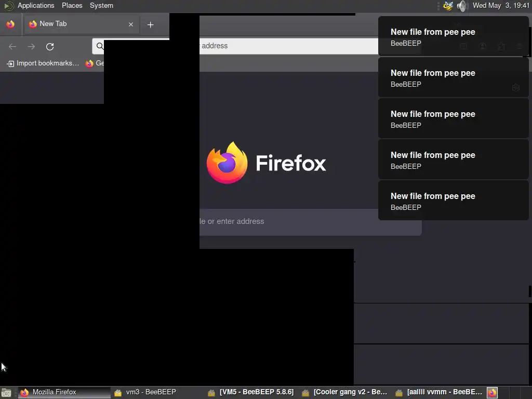Focus the page search or enter address box
The image size is (532, 399).
(x=311, y=221)
